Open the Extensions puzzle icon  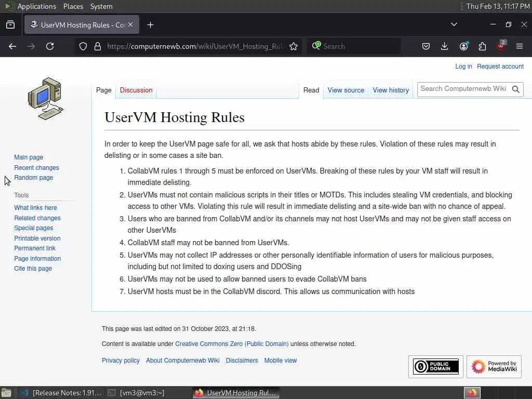click(x=482, y=46)
